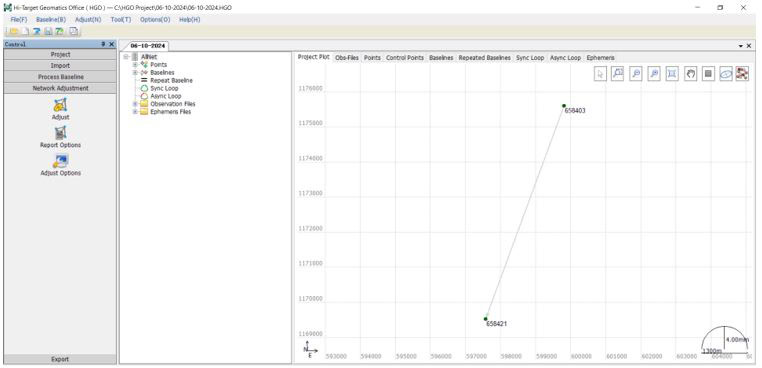The height and width of the screenshot is (368, 762).
Task: Open Report Options icon
Action: pyautogui.click(x=60, y=133)
